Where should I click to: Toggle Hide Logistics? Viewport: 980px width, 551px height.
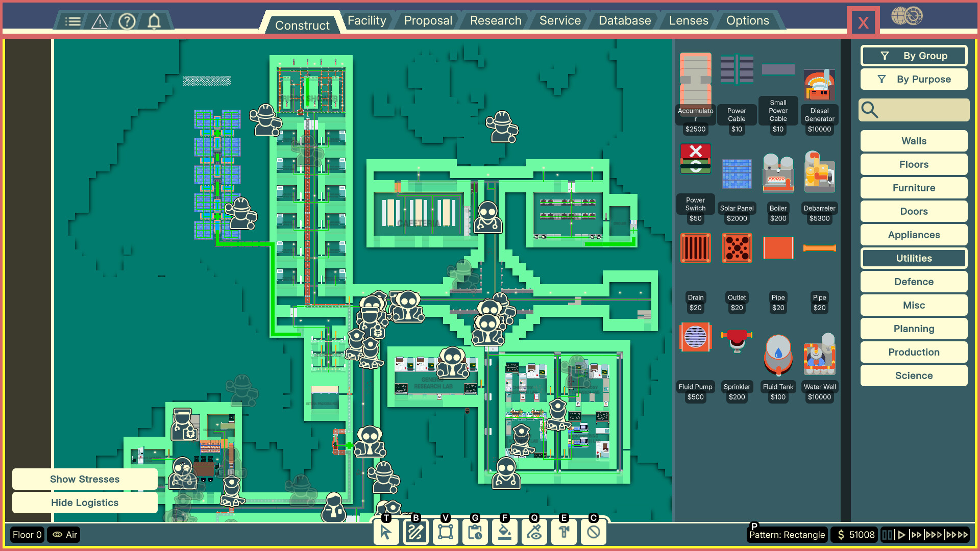point(84,503)
